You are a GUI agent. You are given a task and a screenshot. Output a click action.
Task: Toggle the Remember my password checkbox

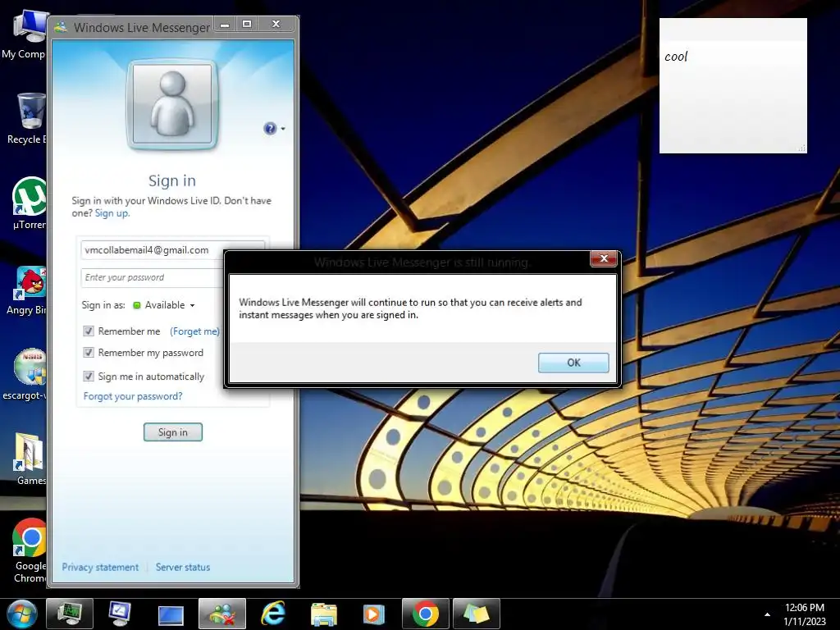[x=89, y=353]
